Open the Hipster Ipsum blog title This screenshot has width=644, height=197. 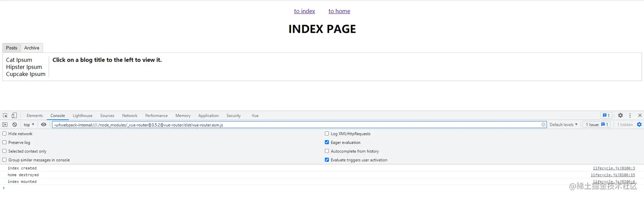pos(24,67)
